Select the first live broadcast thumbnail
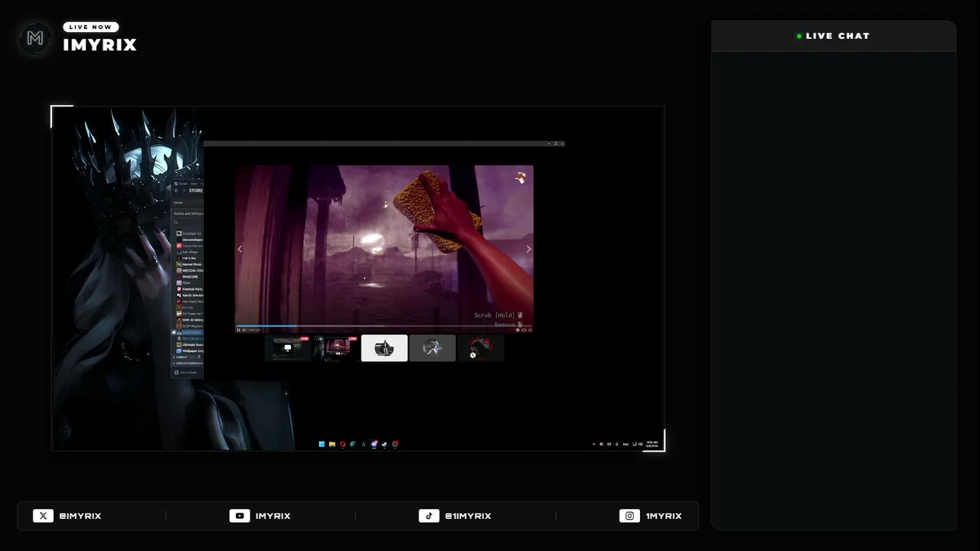The image size is (980, 551). [288, 348]
